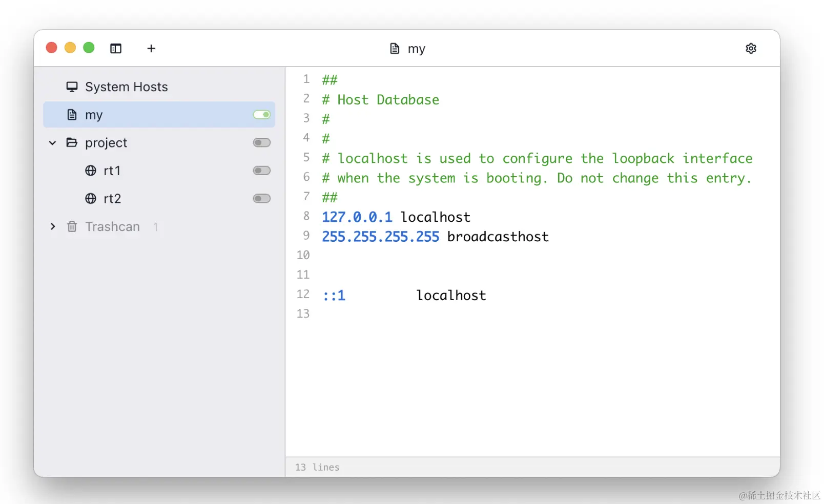
Task: Click the '127.0.0.1' IP address
Action: (357, 217)
